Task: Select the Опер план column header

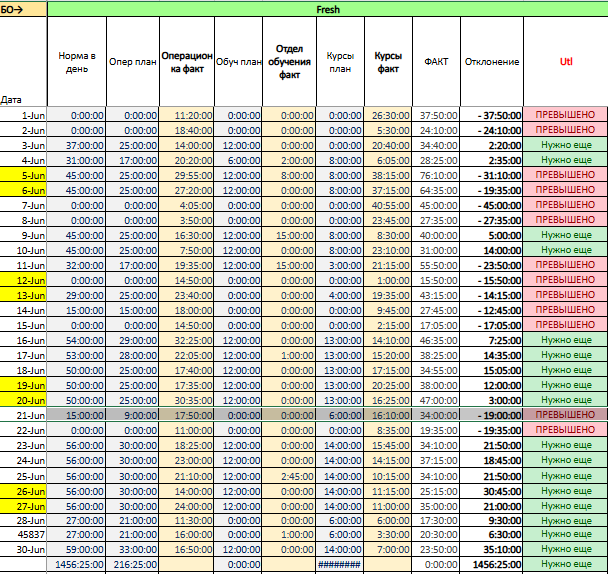Action: [x=133, y=62]
